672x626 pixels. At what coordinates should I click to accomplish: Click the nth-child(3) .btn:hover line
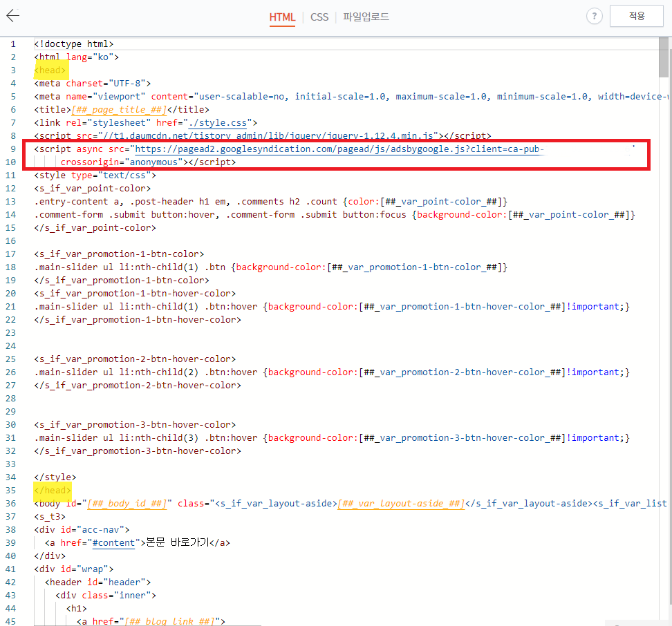pos(332,438)
